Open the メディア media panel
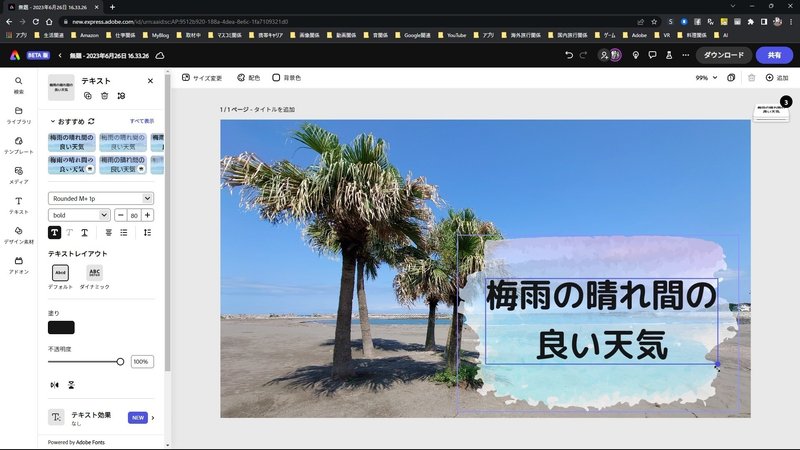This screenshot has width=800, height=450. 18,176
